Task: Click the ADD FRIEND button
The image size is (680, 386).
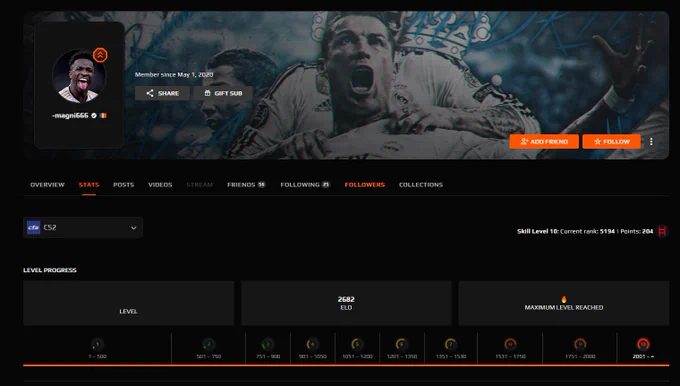Action: (544, 141)
